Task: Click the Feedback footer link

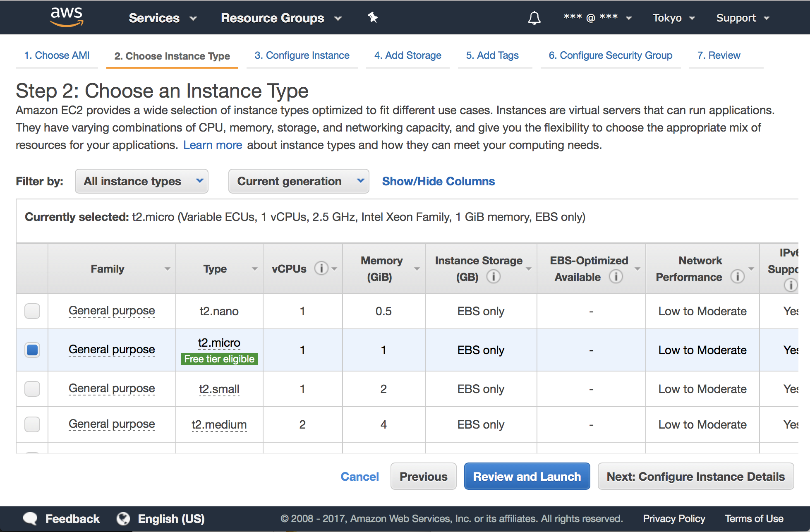Action: coord(72,519)
